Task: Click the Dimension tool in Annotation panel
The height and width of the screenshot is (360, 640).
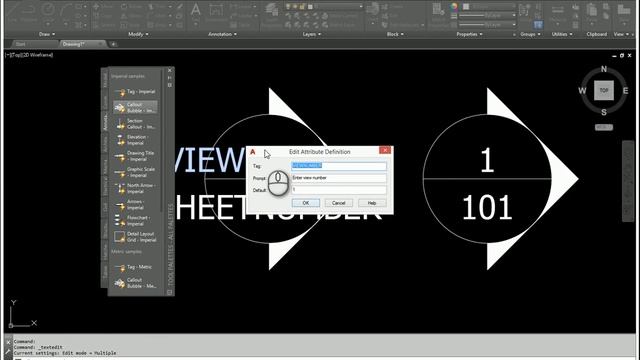Action: pyautogui.click(x=216, y=12)
